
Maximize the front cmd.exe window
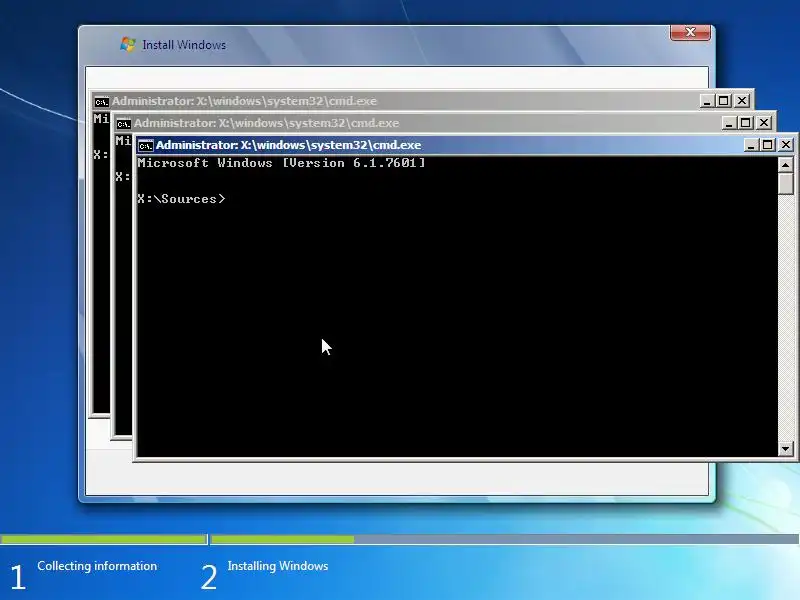pyautogui.click(x=767, y=145)
